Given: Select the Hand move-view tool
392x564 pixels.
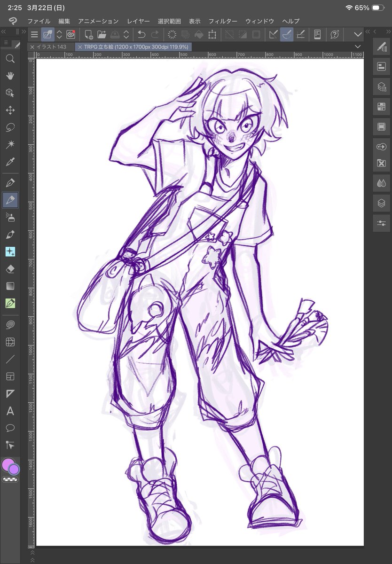Looking at the screenshot, I should coord(10,76).
